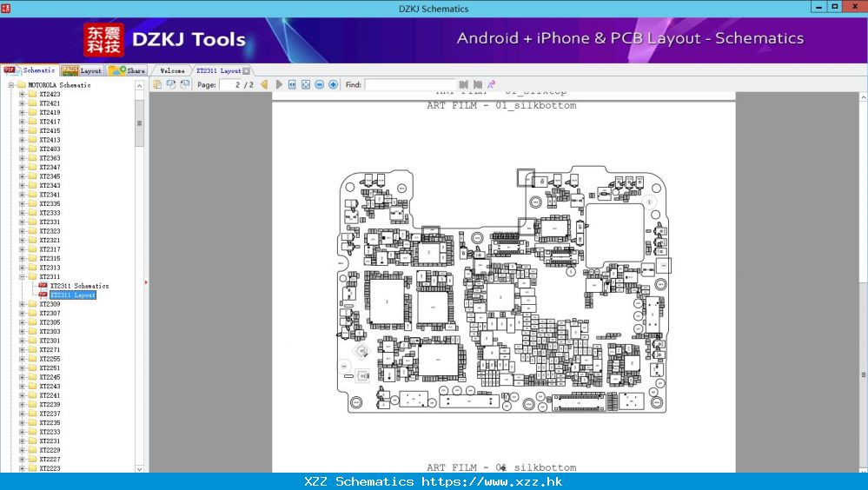Click the PCB board layout drawing
868x490 pixels.
click(503, 291)
